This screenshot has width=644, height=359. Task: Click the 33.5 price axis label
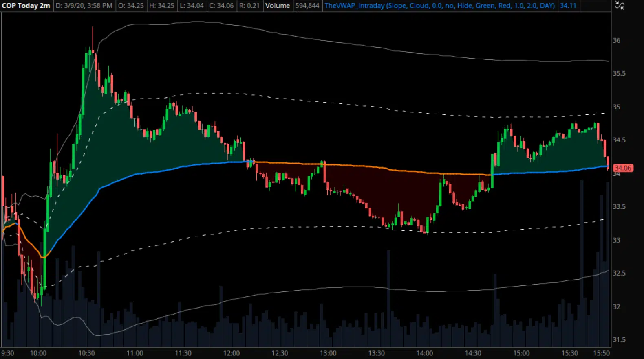619,207
